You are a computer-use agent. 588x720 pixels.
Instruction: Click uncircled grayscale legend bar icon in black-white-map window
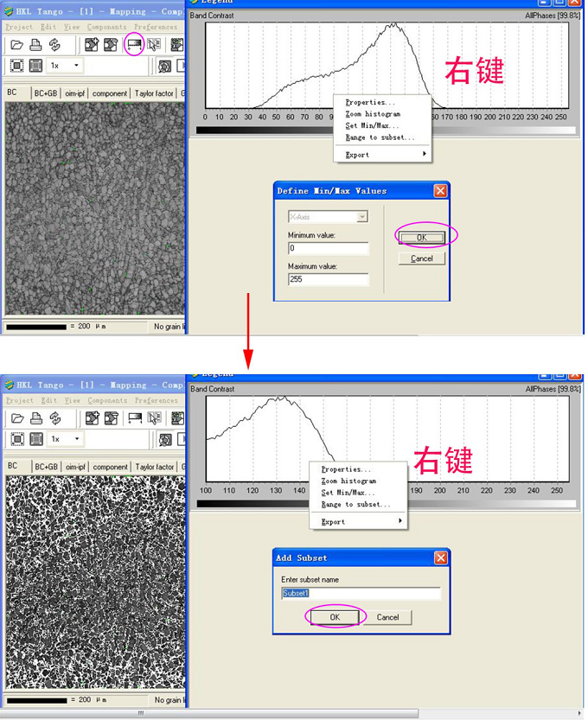pyautogui.click(x=135, y=417)
